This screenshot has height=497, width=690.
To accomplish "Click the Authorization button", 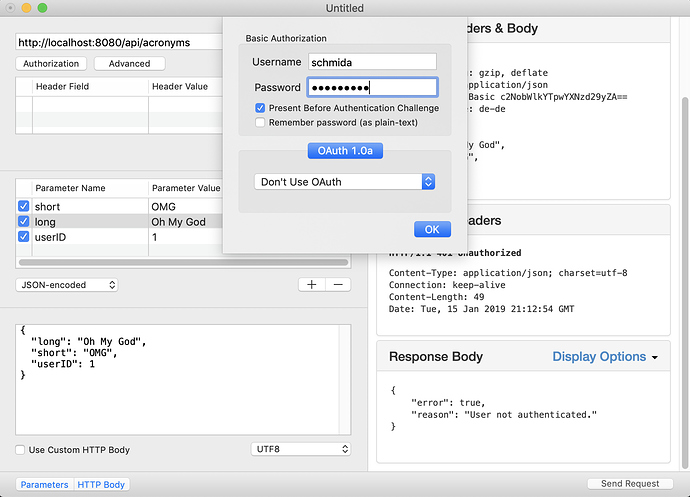I will 51,63.
